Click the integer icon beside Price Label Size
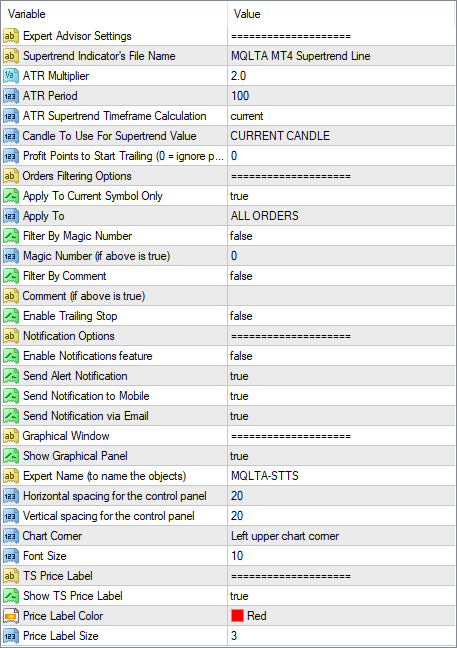This screenshot has height=648, width=457. (11, 636)
